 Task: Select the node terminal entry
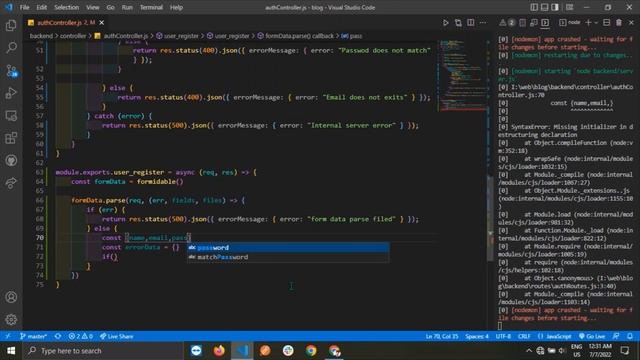(570, 22)
